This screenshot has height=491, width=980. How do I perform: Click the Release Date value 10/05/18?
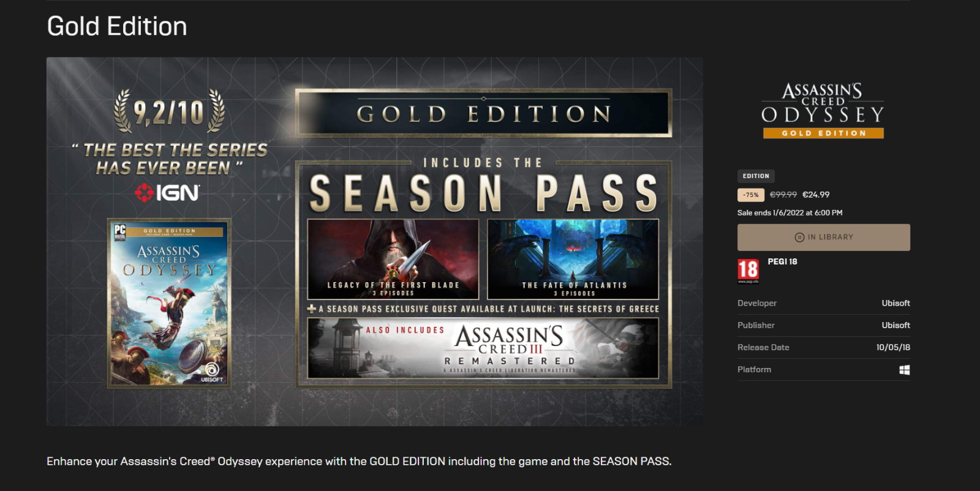(893, 347)
